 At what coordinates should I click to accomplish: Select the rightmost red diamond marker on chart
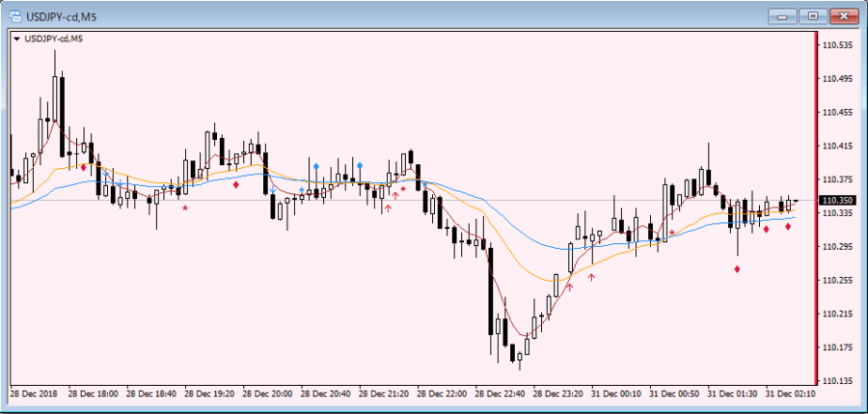pos(788,226)
